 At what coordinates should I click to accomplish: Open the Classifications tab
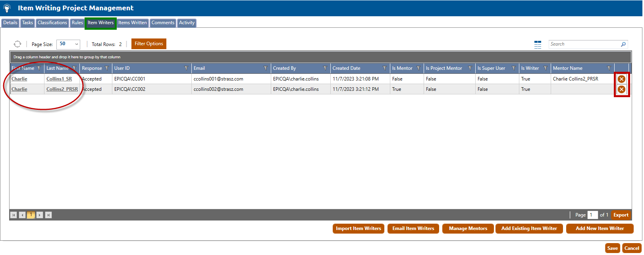52,23
